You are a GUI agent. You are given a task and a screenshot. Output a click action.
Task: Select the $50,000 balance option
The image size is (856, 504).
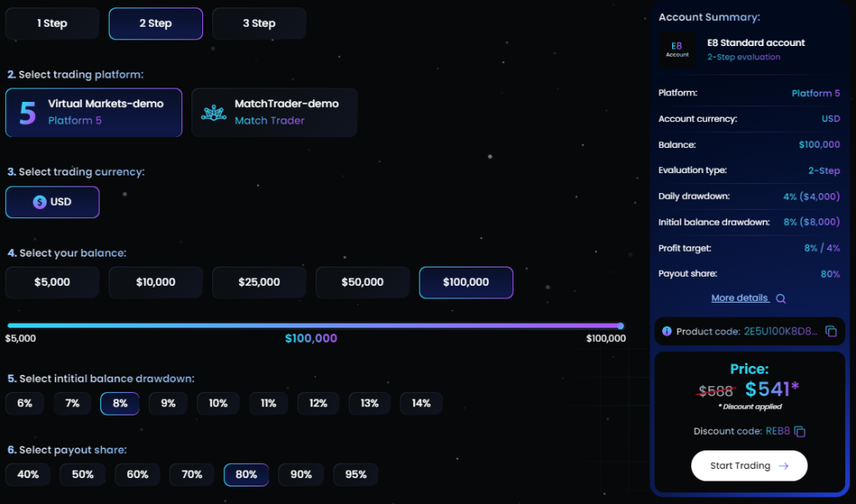coord(362,283)
